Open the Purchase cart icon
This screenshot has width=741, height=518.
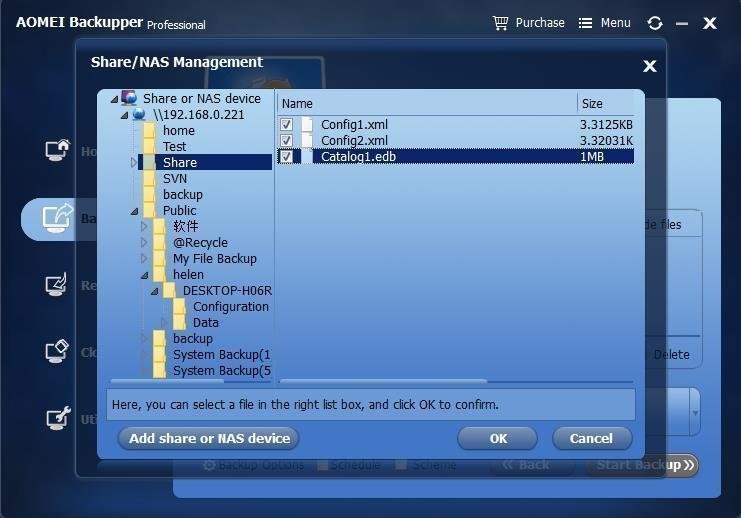[500, 23]
